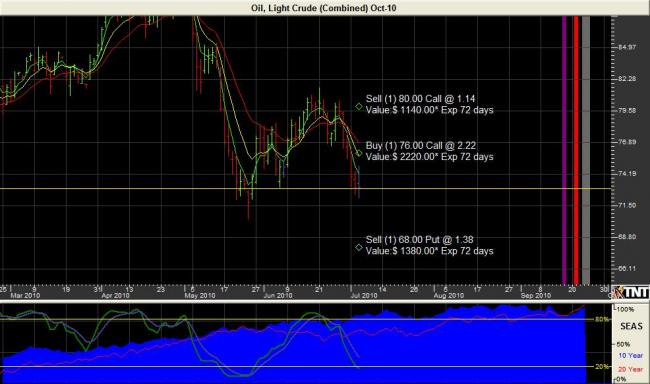Click the 79.58 price axis label
650x384 pixels.
627,111
